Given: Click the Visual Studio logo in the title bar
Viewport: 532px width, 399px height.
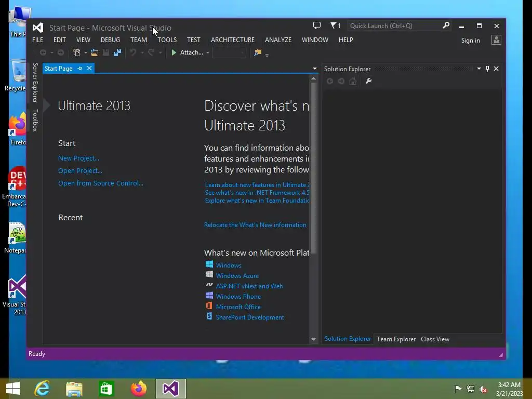Looking at the screenshot, I should [x=37, y=28].
